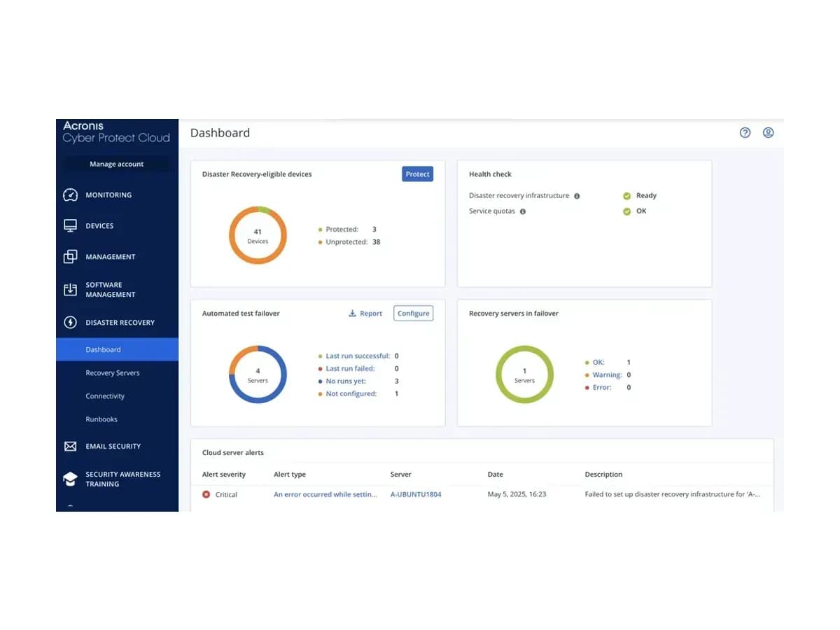Click the Email Security envelope icon
Viewport: 840px width, 630px height.
tap(70, 446)
